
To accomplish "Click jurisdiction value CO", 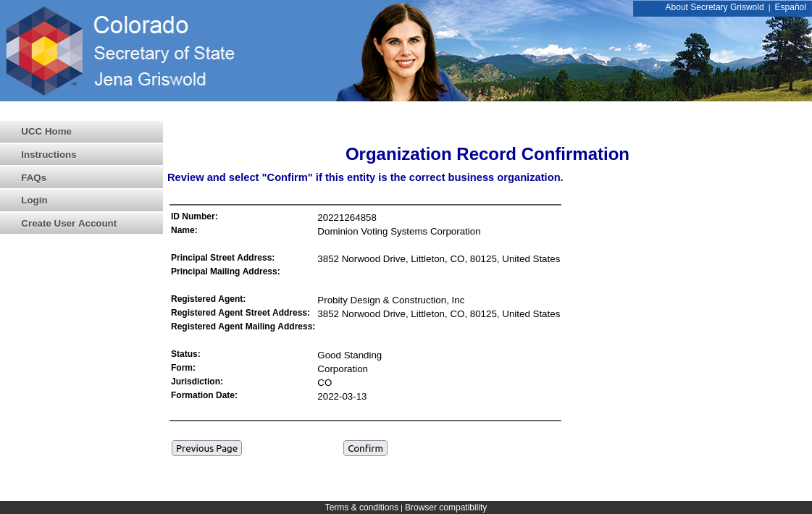I will click(325, 382).
